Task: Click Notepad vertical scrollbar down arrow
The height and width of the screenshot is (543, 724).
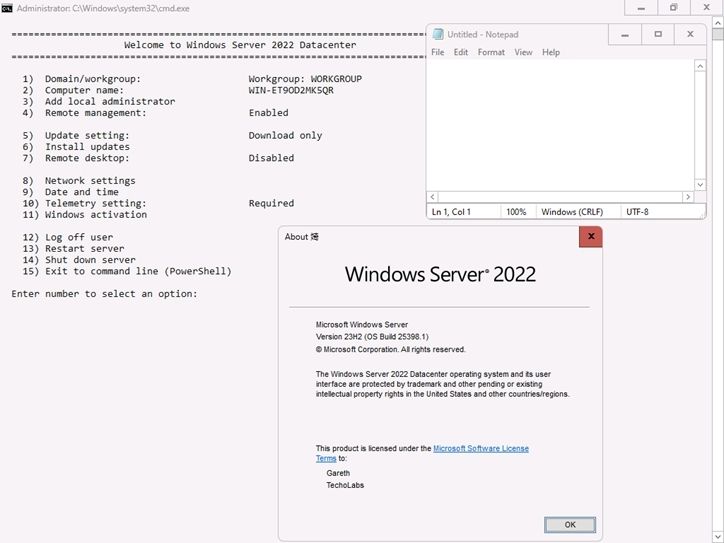Action: [700, 184]
